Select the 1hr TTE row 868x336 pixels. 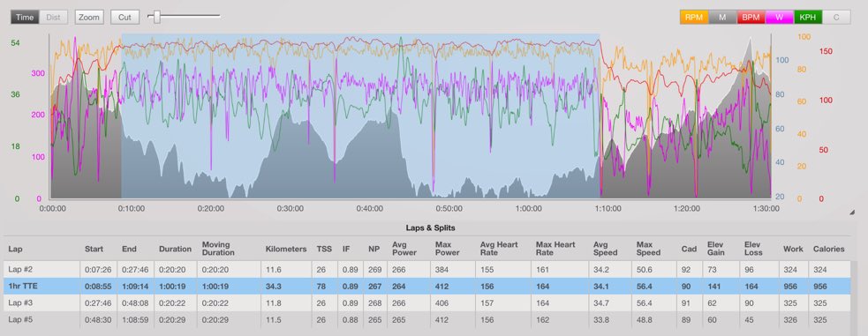coord(426,287)
